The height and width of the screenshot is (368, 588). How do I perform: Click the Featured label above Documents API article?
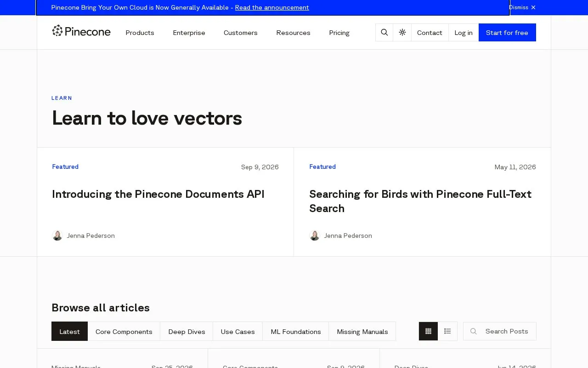coord(65,167)
